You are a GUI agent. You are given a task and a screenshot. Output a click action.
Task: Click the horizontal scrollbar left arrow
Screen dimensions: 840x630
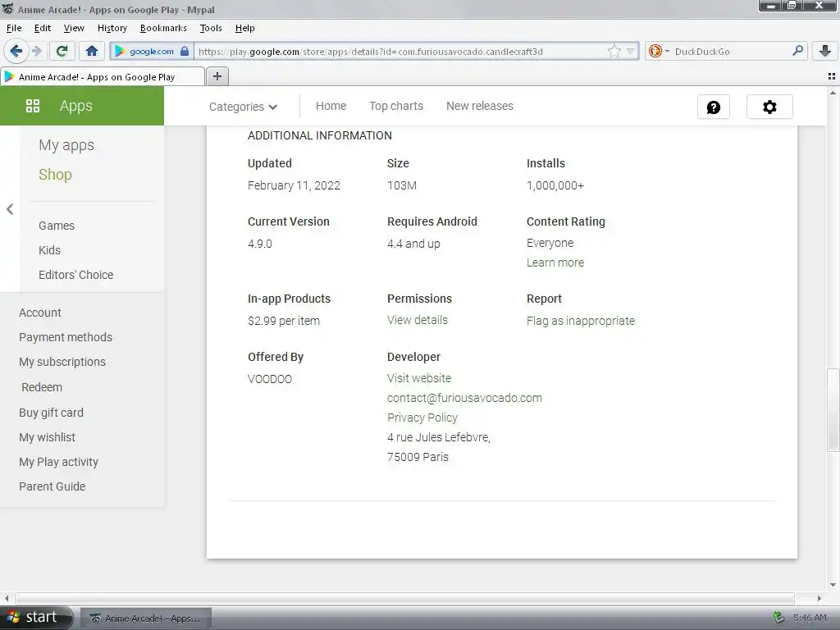(7, 598)
